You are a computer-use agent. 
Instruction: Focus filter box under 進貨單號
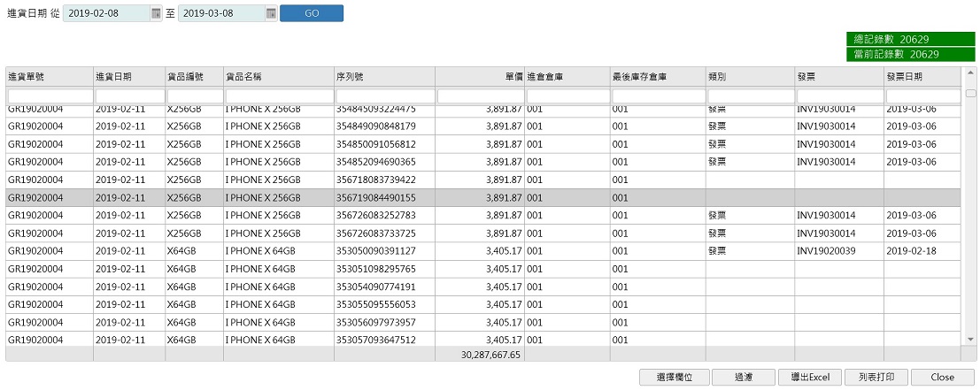pos(50,96)
